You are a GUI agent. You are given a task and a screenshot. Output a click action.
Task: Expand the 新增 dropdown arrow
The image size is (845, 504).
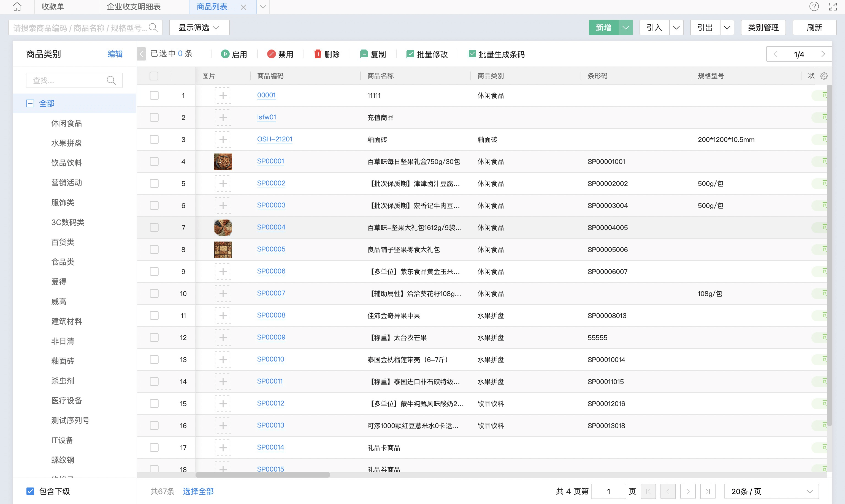pyautogui.click(x=625, y=28)
